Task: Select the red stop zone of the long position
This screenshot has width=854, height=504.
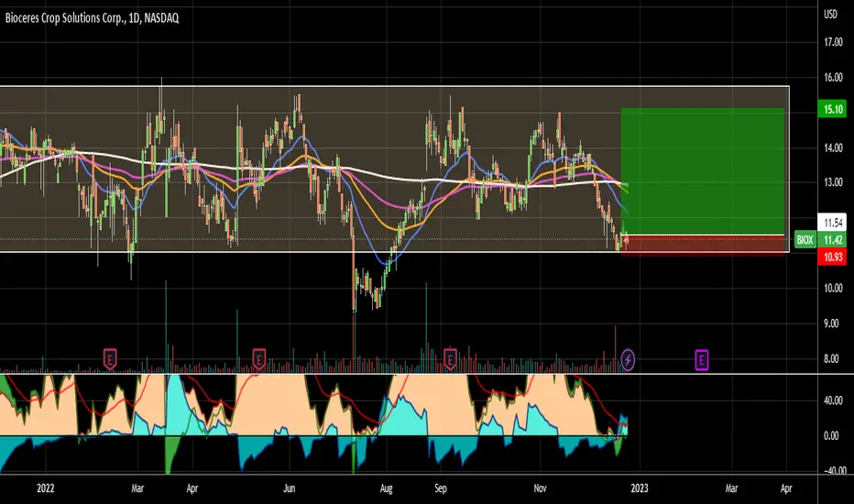Action: (703, 246)
